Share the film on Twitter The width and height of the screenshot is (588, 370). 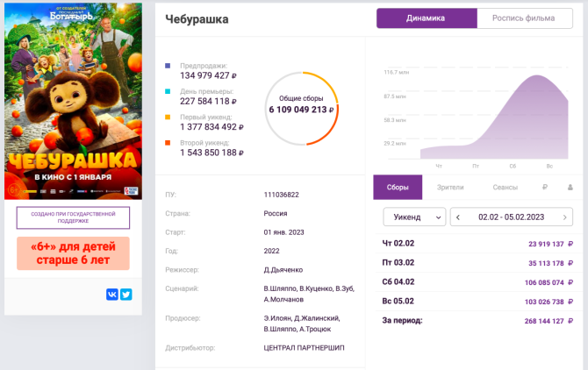click(x=125, y=295)
